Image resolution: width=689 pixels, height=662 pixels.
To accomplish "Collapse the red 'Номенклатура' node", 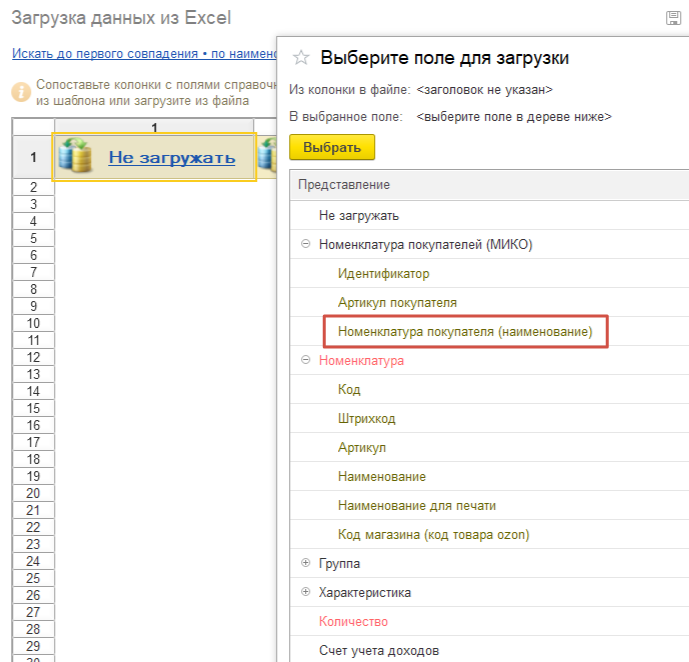I will pos(305,360).
